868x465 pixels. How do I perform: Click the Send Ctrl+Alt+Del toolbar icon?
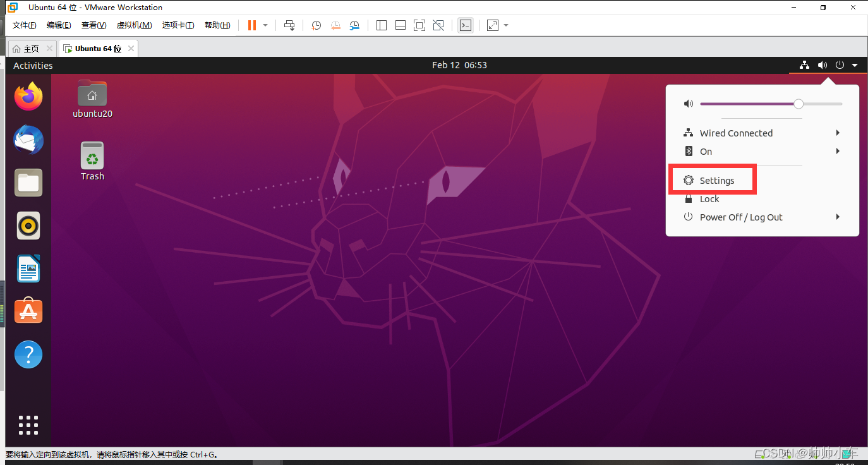coord(289,25)
